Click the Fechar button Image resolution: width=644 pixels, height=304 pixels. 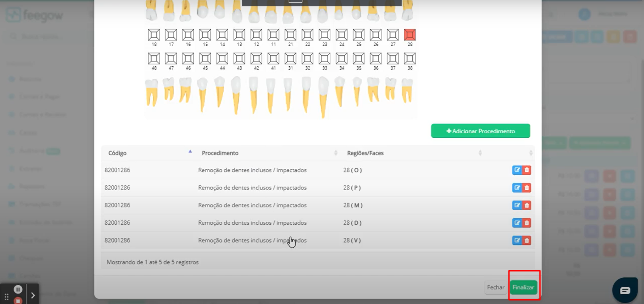coord(495,287)
